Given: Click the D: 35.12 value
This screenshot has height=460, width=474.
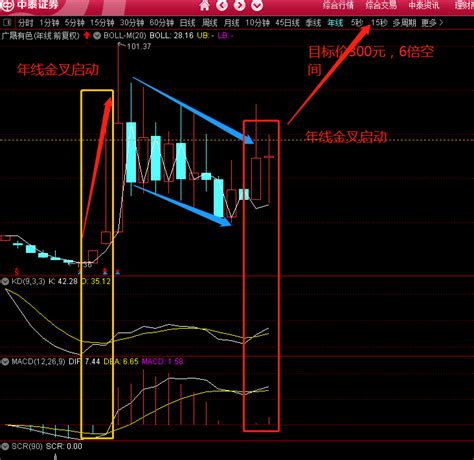Looking at the screenshot, I should (x=96, y=282).
